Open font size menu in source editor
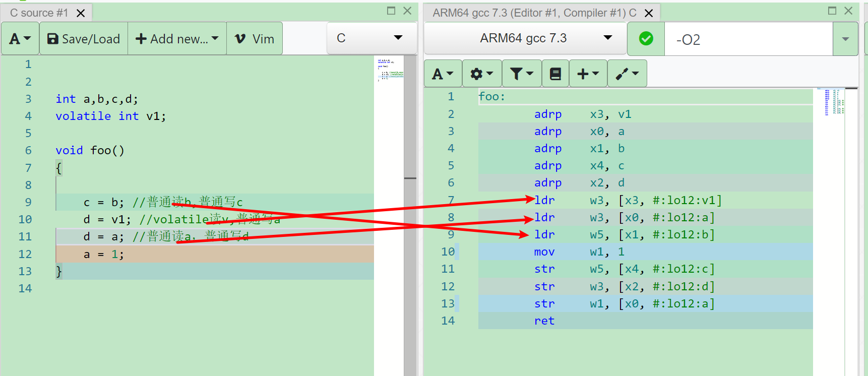Screen dimensions: 868x376 click(20, 39)
